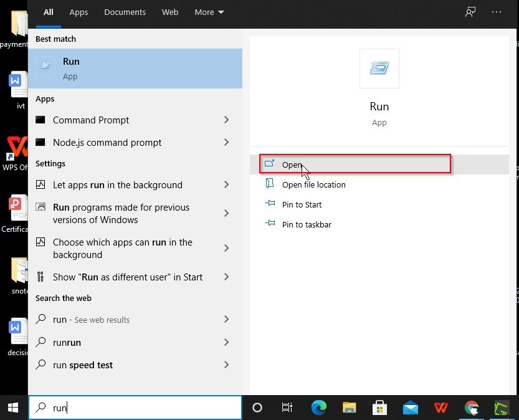Expand Run programs for previous versions arrow
This screenshot has height=420, width=519.
226,213
